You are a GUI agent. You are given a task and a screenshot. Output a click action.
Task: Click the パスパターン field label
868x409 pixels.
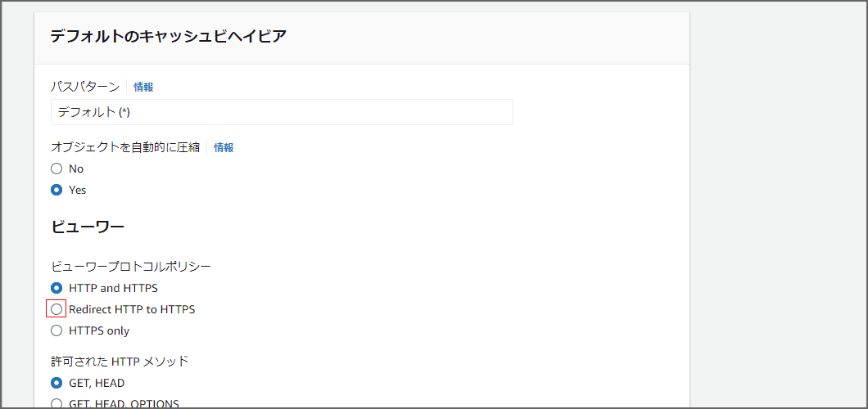85,87
